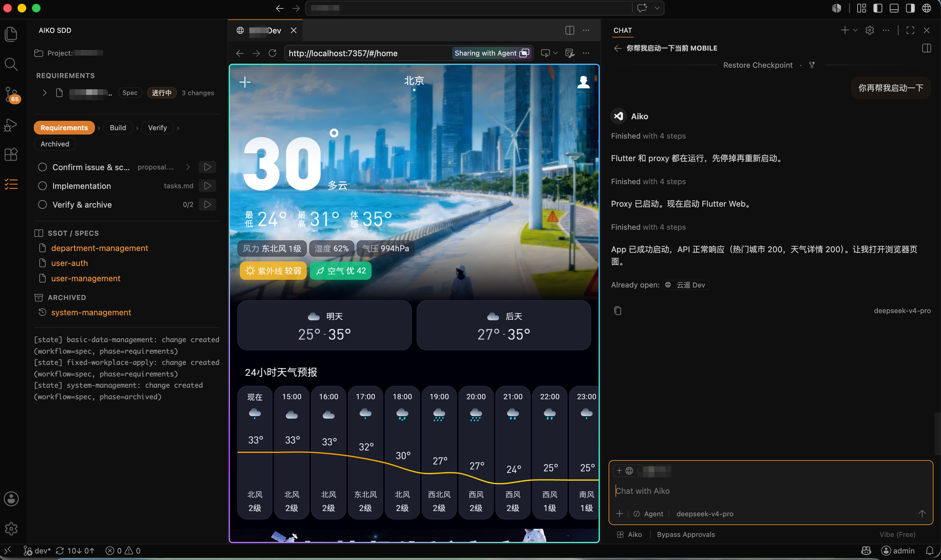The image size is (941, 560).
Task: Click the browser back arrow
Action: 240,53
